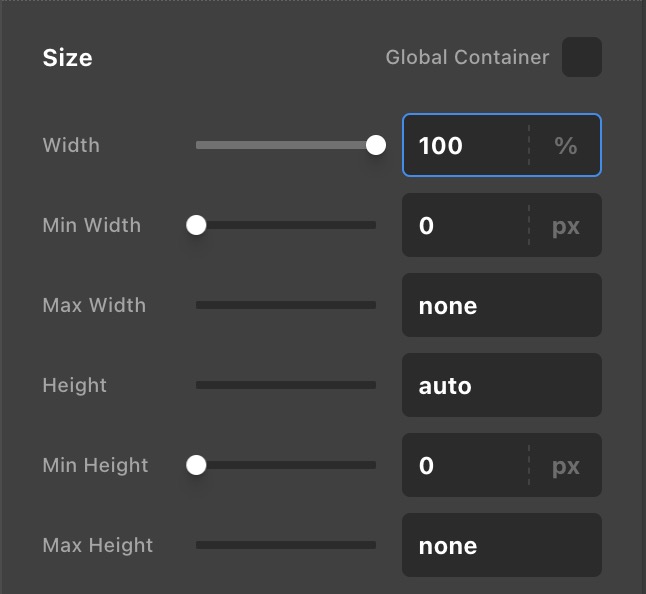
Task: Click the Size section heading
Action: pyautogui.click(x=67, y=58)
